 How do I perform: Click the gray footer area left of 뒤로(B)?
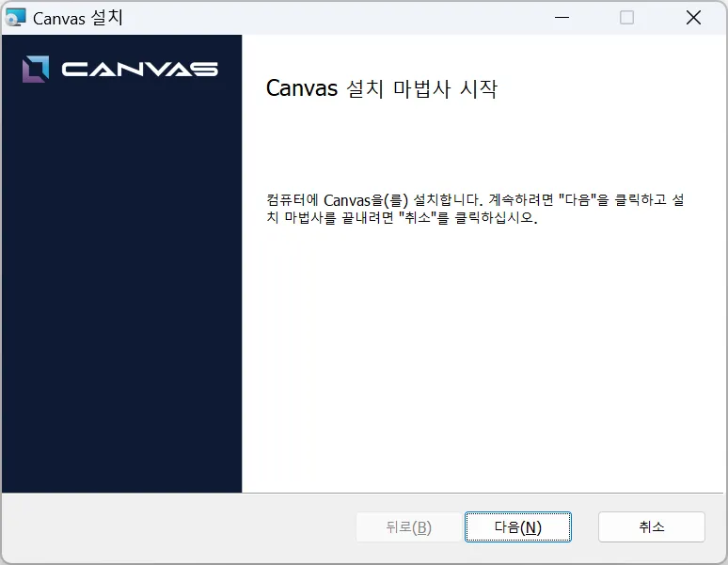[179, 527]
